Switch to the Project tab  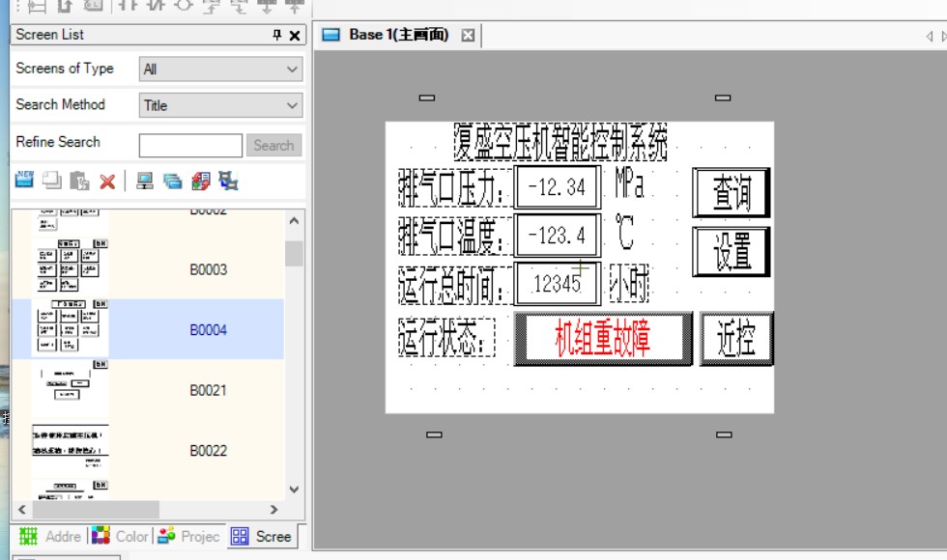pyautogui.click(x=189, y=536)
